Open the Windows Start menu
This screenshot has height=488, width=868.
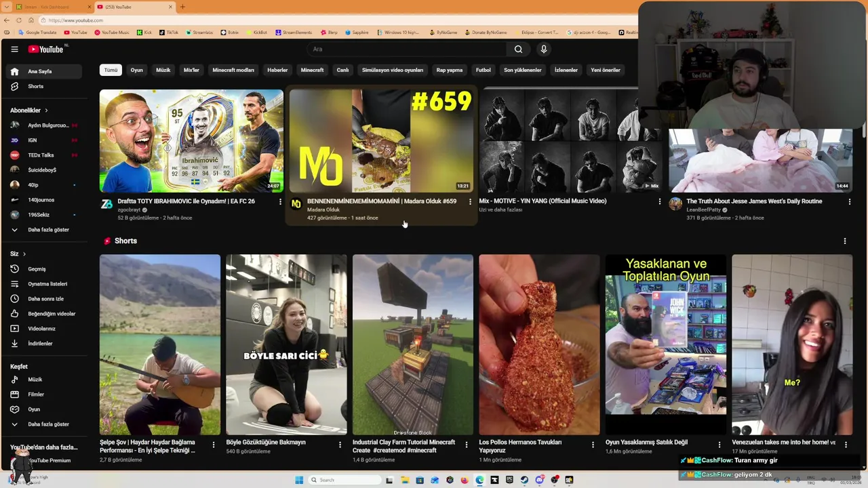tap(299, 480)
